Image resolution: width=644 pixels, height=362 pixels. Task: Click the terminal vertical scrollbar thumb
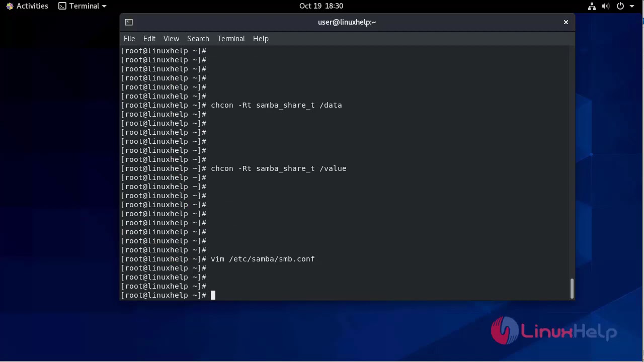pos(572,289)
